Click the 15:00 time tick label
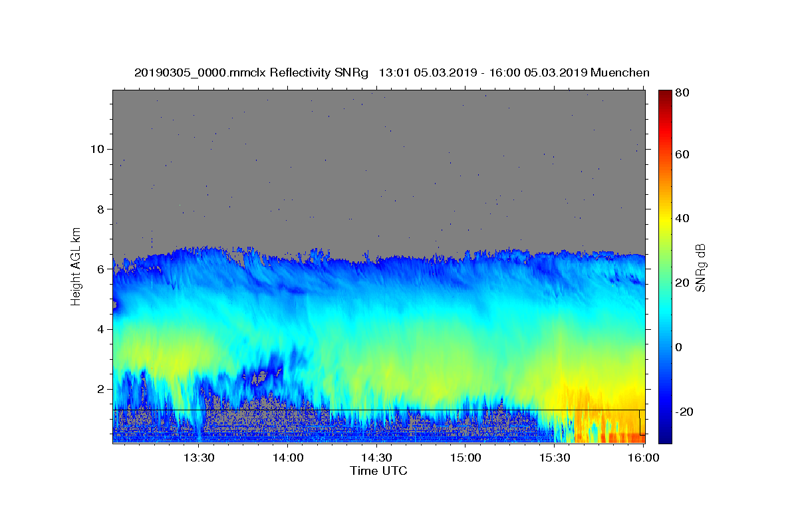798x532 pixels. click(465, 458)
